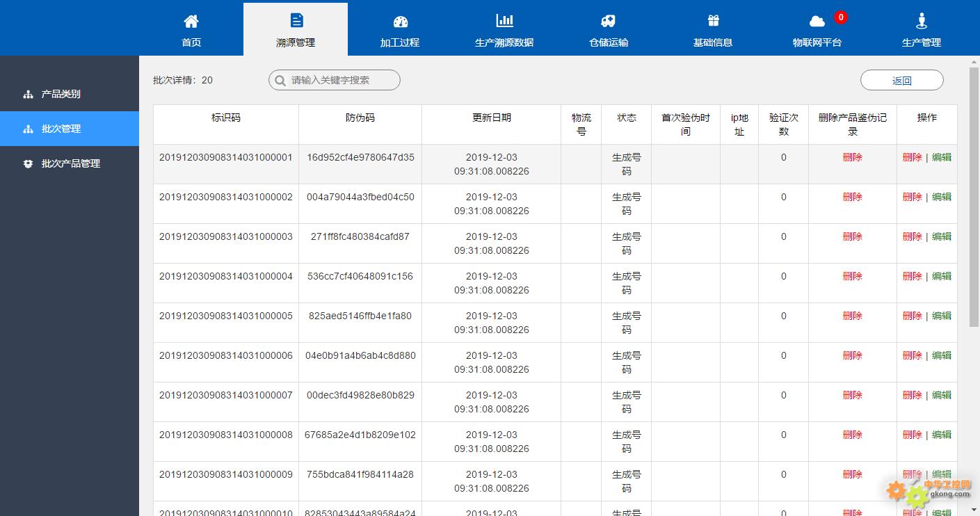Edit row ending 000003

coord(942,236)
